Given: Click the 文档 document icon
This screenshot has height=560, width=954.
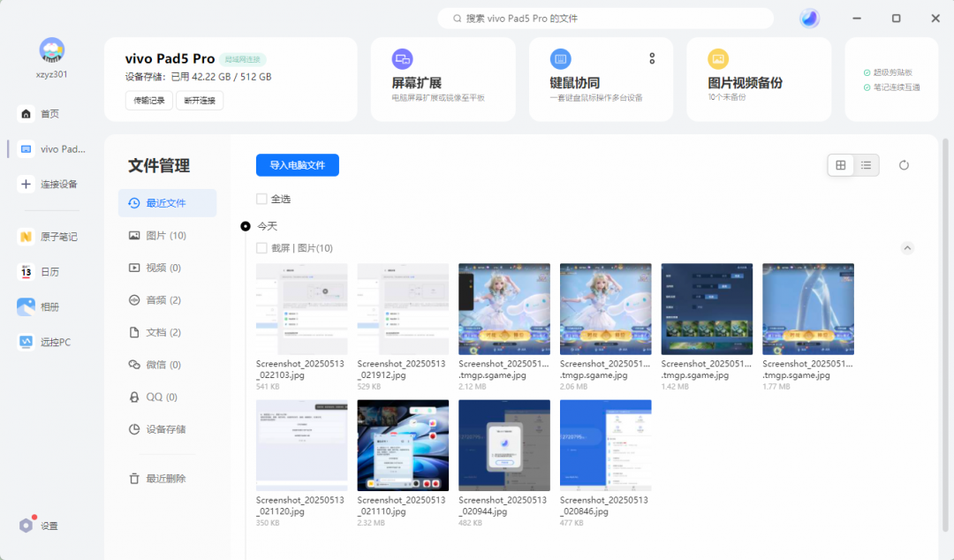Looking at the screenshot, I should point(134,332).
